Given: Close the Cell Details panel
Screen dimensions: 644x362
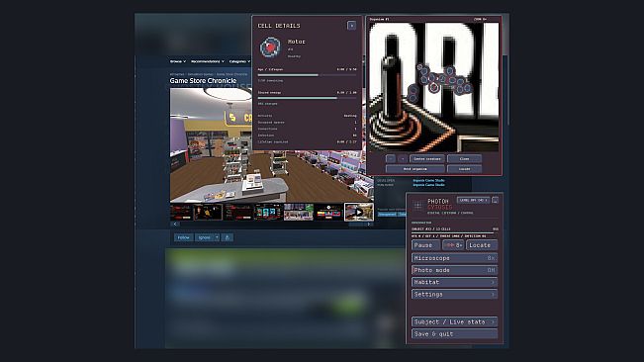Looking at the screenshot, I should pos(351,26).
